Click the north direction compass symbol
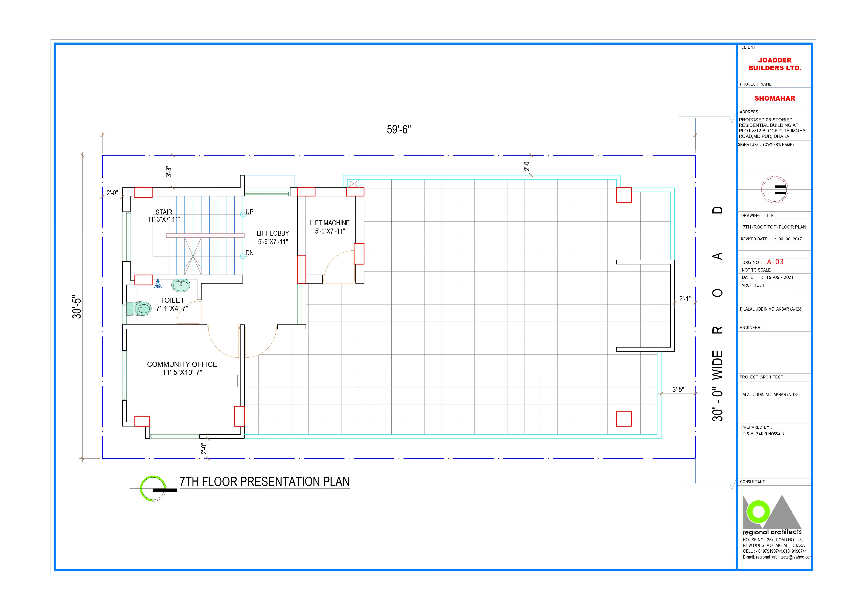The image size is (868, 614). coord(774,190)
